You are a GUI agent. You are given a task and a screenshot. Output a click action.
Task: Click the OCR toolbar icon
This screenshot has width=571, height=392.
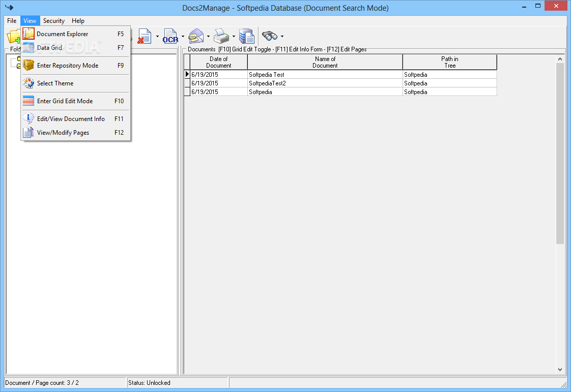(170, 37)
